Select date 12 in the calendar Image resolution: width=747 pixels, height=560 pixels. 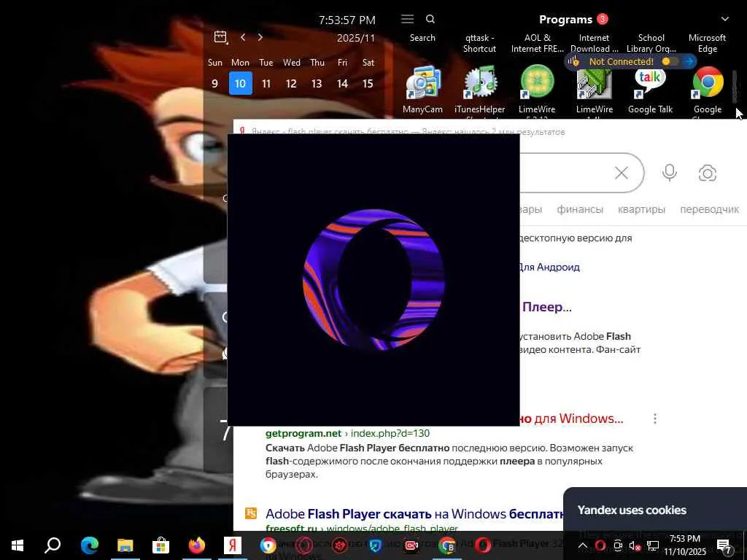tap(291, 83)
